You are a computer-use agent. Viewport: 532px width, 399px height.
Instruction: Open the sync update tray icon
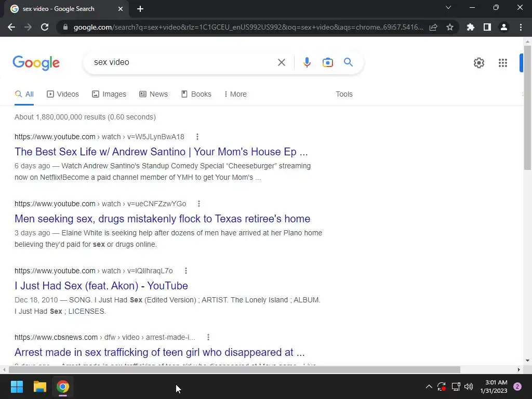pos(442,387)
